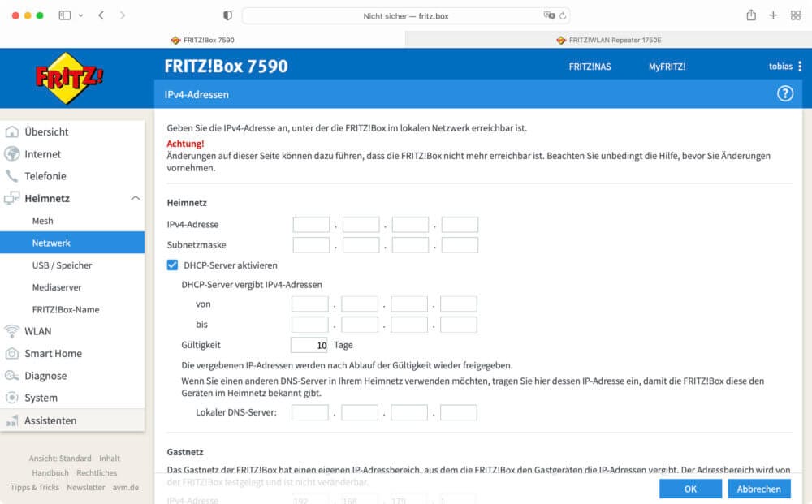The image size is (812, 504).
Task: Open Internet menu
Action: [x=42, y=154]
